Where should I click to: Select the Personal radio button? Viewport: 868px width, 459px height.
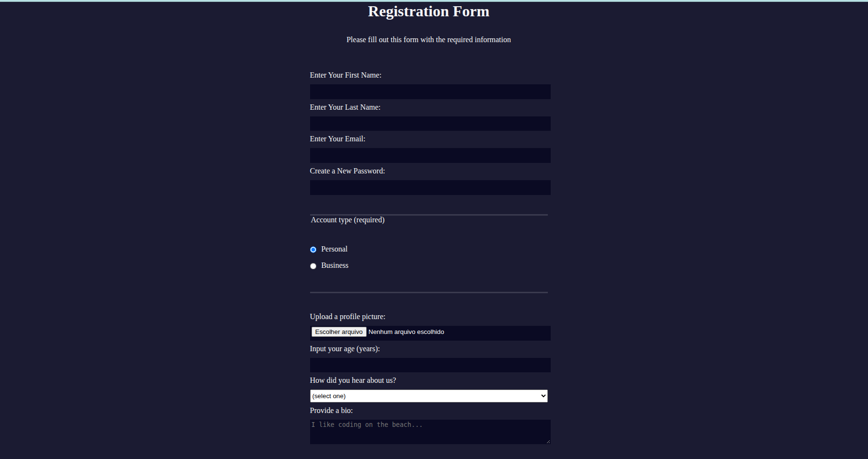[x=313, y=250]
